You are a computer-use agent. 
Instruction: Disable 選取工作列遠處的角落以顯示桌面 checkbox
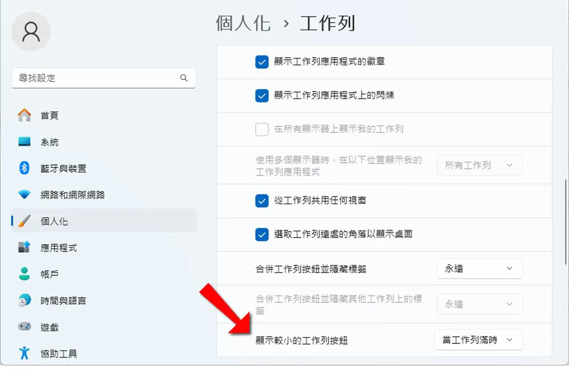[x=262, y=234]
